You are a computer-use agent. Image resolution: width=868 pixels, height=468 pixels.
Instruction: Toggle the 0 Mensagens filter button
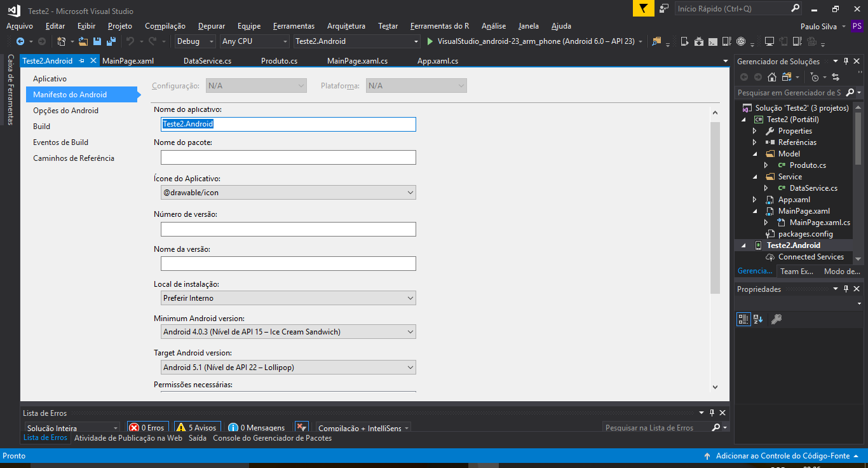(x=257, y=428)
